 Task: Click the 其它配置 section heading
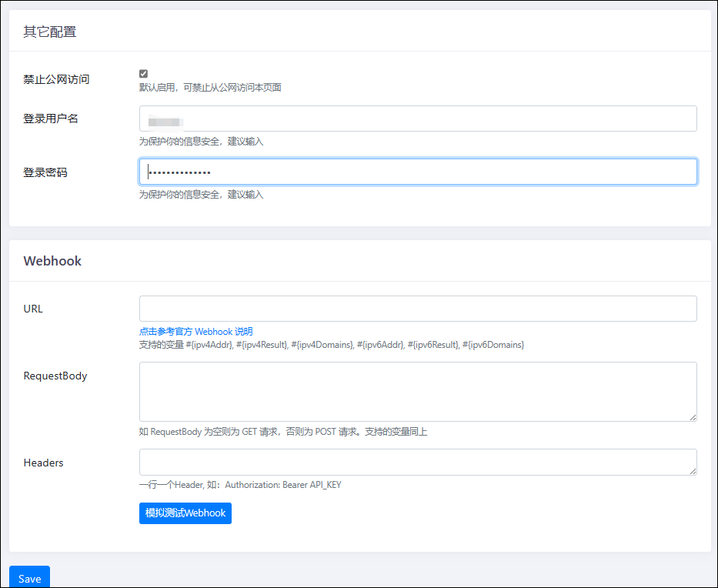point(50,32)
